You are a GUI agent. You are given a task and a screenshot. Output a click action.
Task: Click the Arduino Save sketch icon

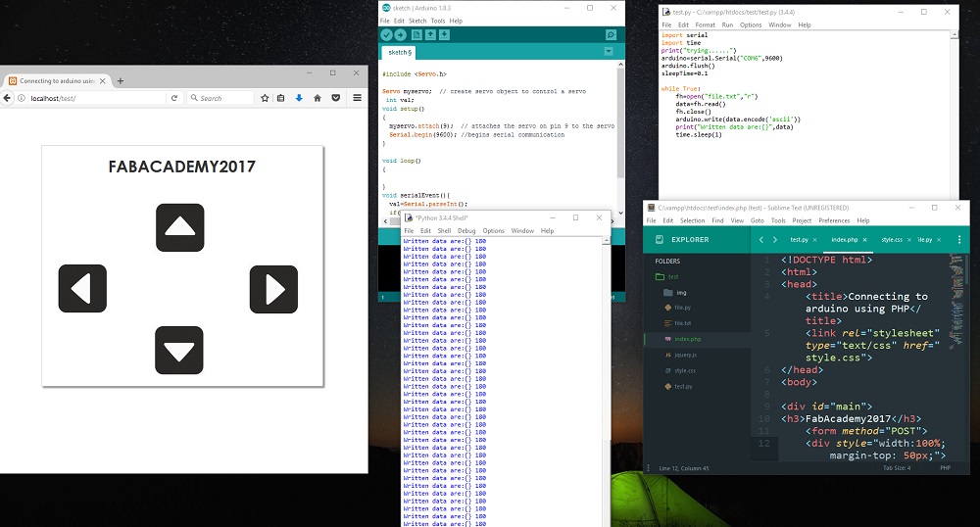444,35
